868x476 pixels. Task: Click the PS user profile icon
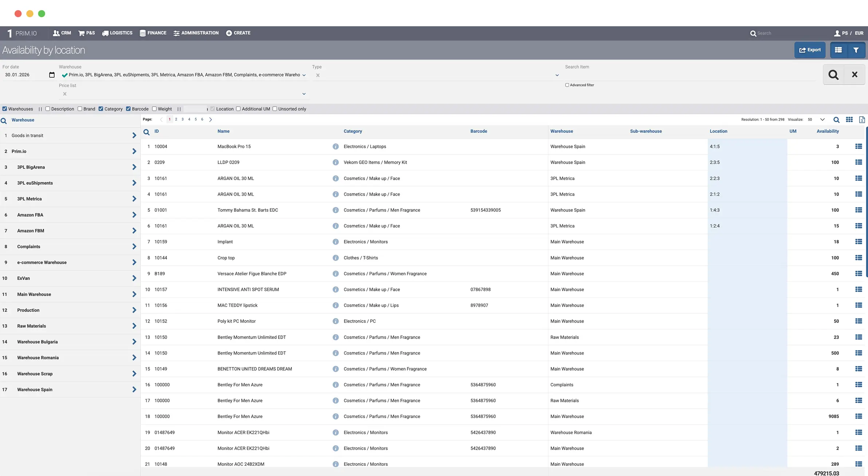837,33
